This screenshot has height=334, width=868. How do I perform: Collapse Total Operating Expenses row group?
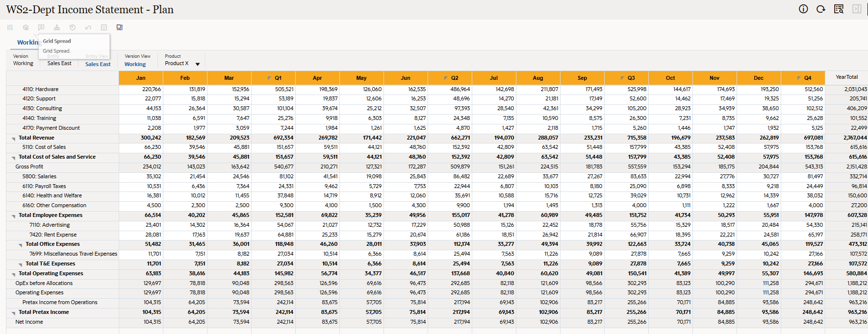[14, 274]
